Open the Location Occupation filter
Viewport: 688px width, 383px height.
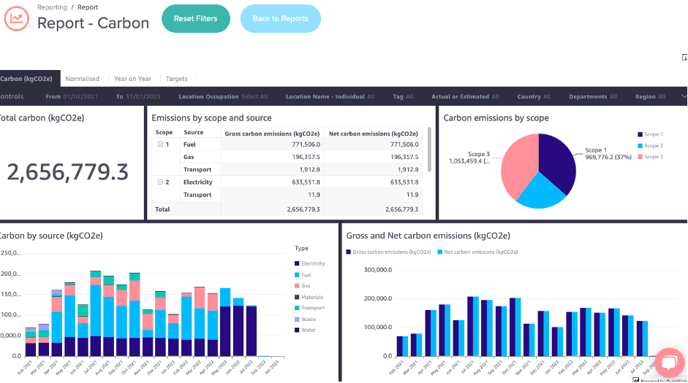223,97
